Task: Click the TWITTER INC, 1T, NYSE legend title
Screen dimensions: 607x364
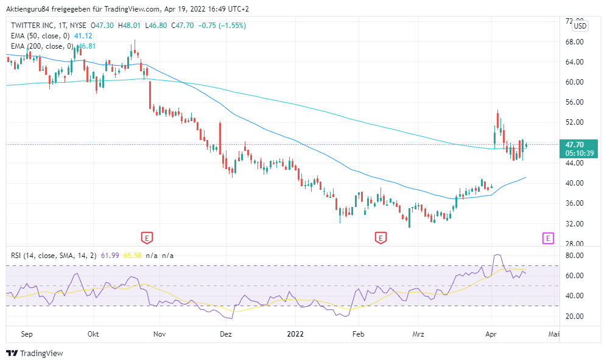Action: pyautogui.click(x=49, y=26)
